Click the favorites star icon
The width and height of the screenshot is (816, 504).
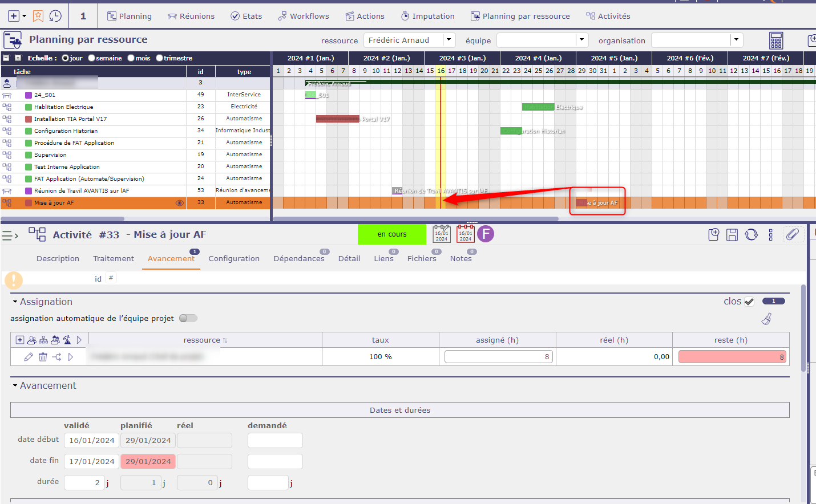(x=38, y=16)
